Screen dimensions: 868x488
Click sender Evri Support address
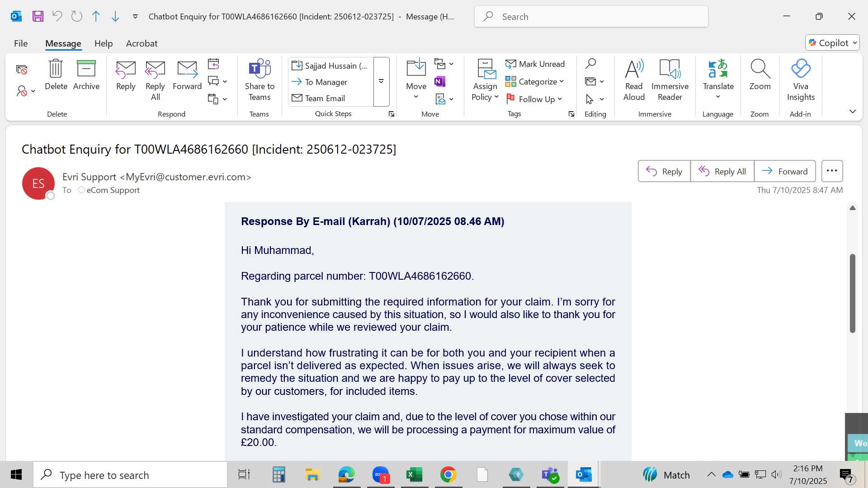(157, 177)
